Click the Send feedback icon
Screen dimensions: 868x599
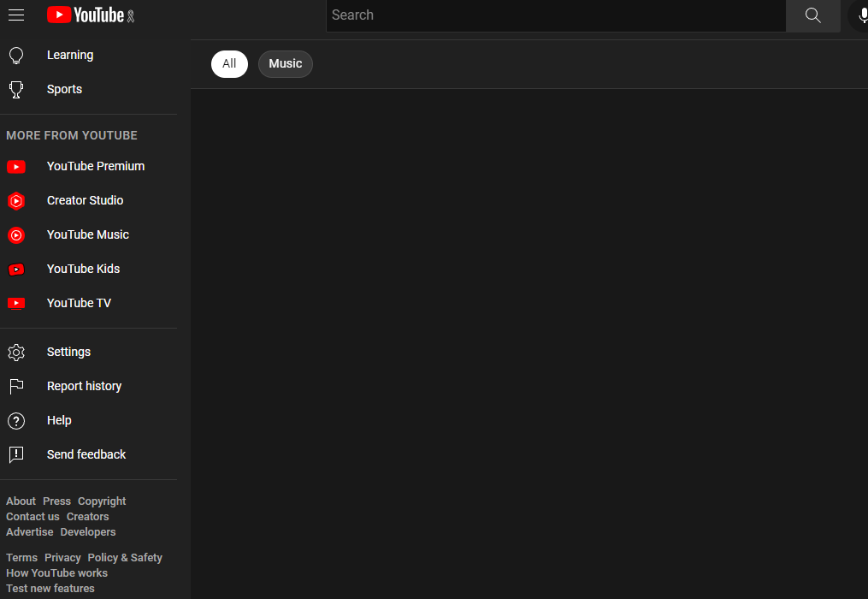click(x=16, y=455)
